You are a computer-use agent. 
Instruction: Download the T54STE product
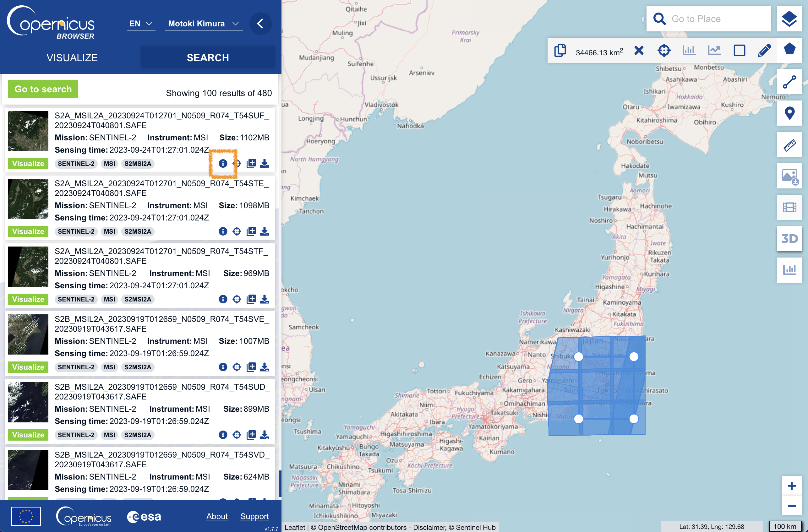pyautogui.click(x=265, y=231)
